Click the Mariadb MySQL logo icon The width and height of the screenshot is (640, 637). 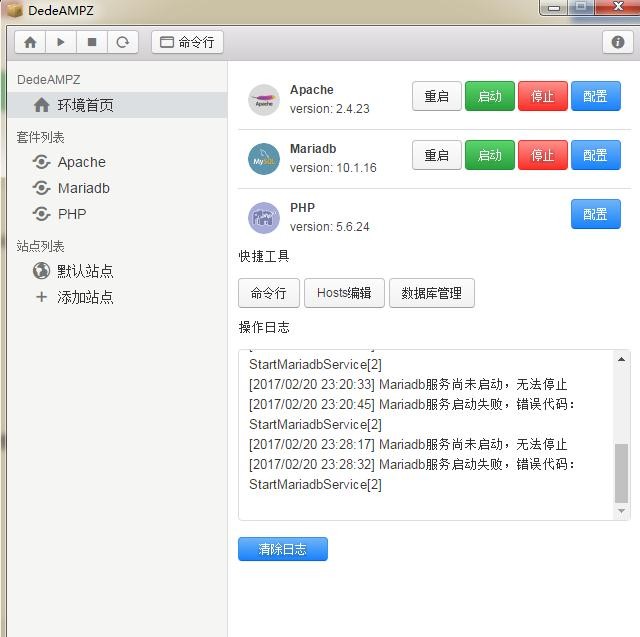264,159
